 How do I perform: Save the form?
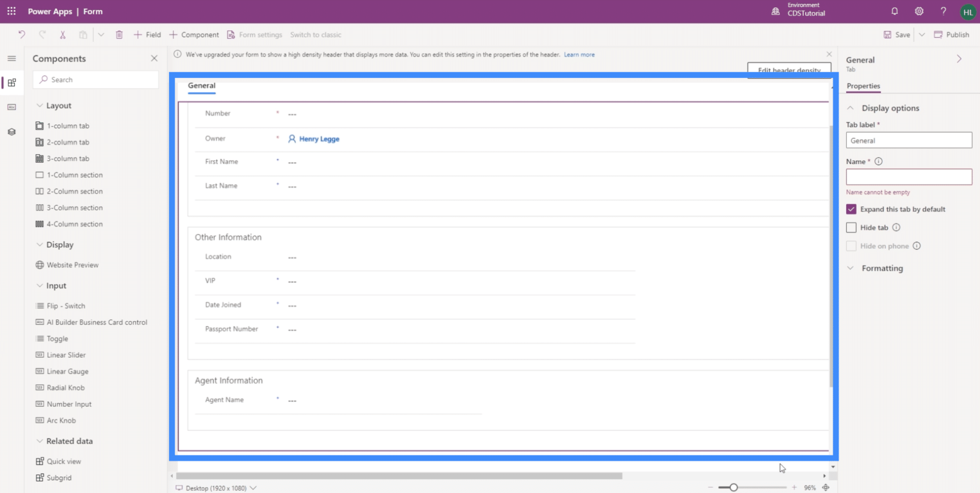tap(897, 34)
